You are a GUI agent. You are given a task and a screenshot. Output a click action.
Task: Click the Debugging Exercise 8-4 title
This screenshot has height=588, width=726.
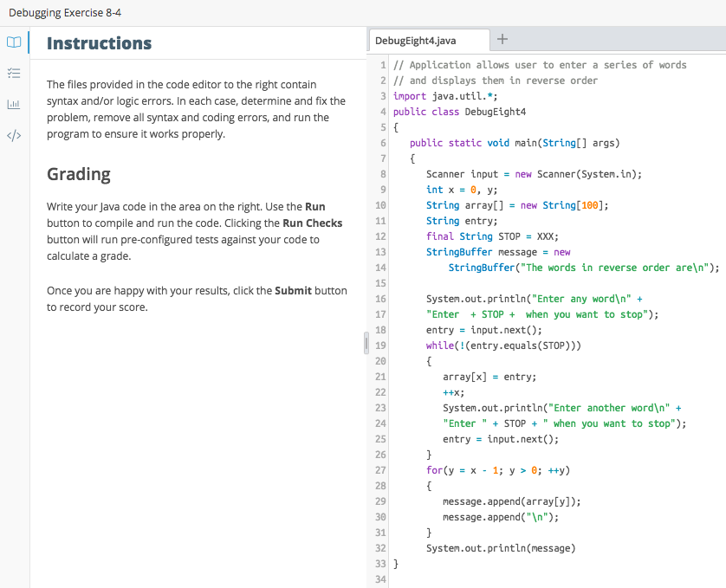click(x=66, y=12)
